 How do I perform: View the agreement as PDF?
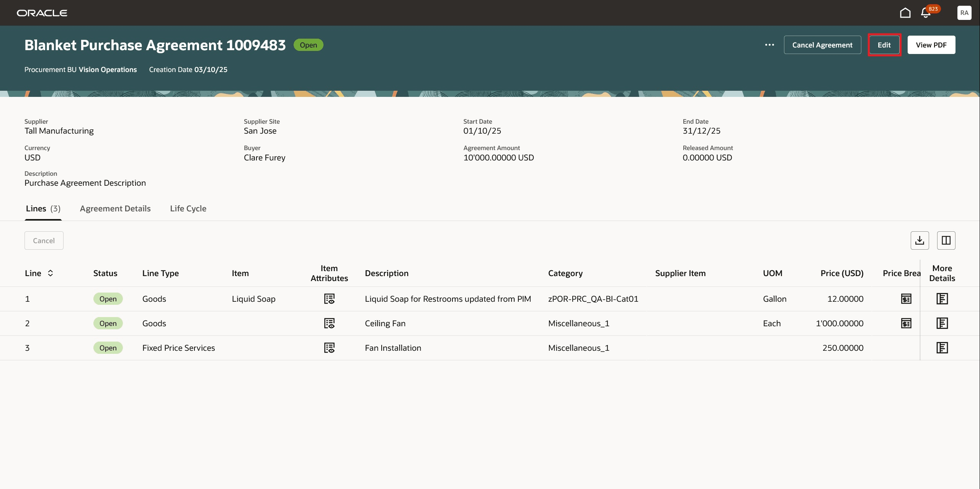pos(931,45)
